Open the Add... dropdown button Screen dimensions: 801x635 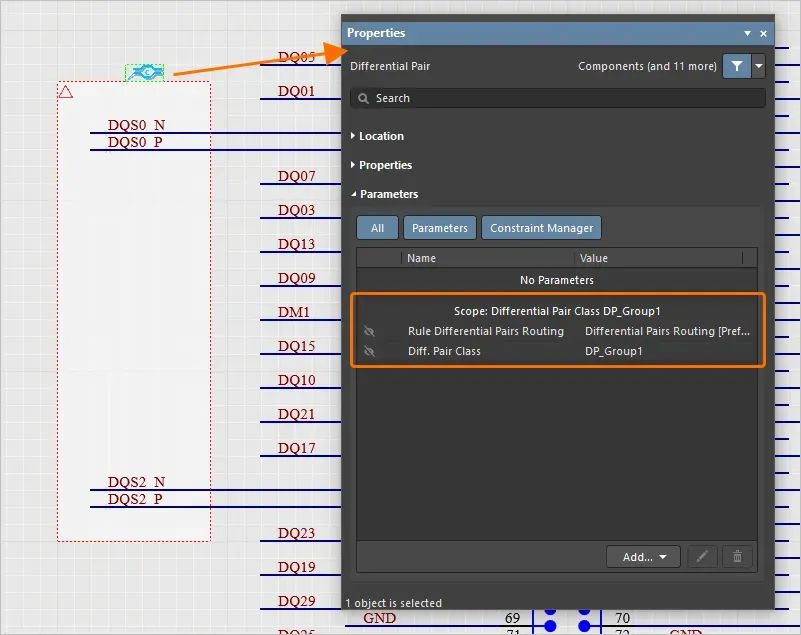click(643, 557)
